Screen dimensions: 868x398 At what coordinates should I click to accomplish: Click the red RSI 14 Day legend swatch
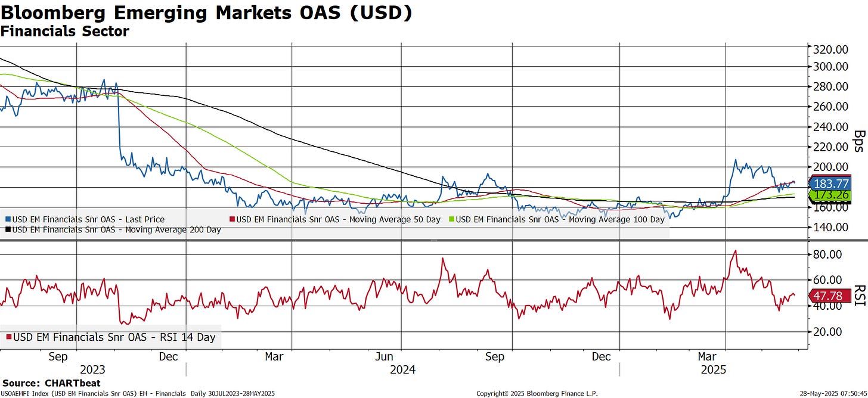click(x=8, y=337)
